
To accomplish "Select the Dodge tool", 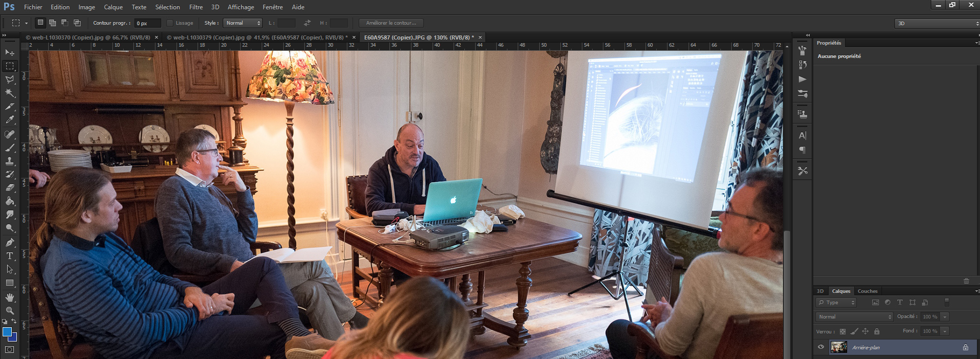I will 10,228.
